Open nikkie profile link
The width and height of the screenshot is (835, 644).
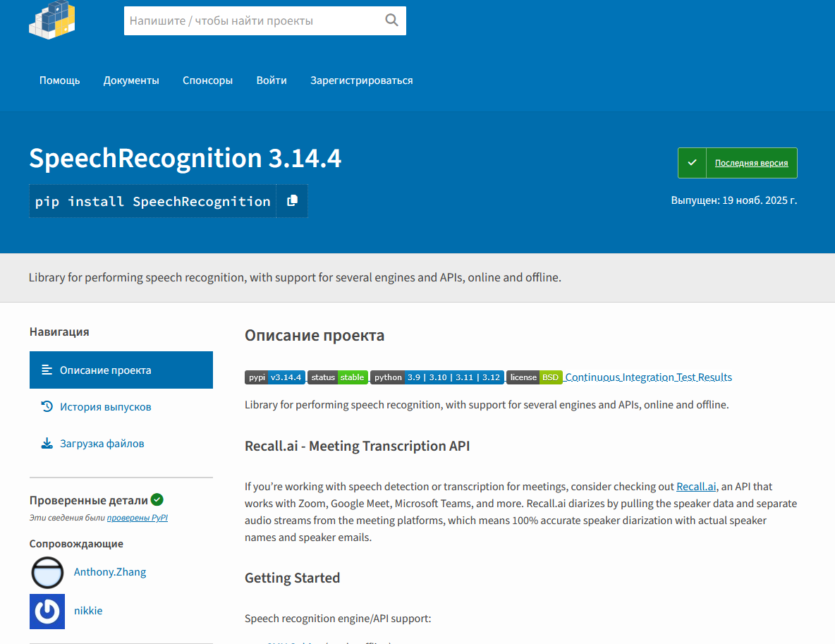point(88,611)
